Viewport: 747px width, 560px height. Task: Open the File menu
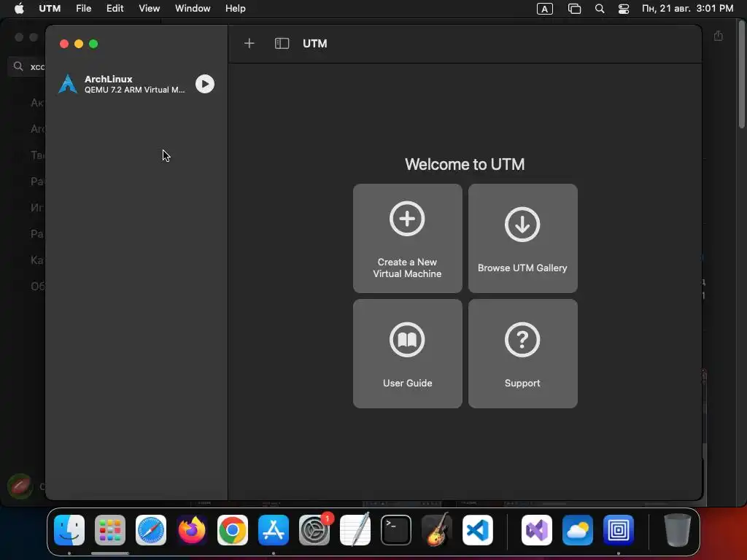point(83,9)
